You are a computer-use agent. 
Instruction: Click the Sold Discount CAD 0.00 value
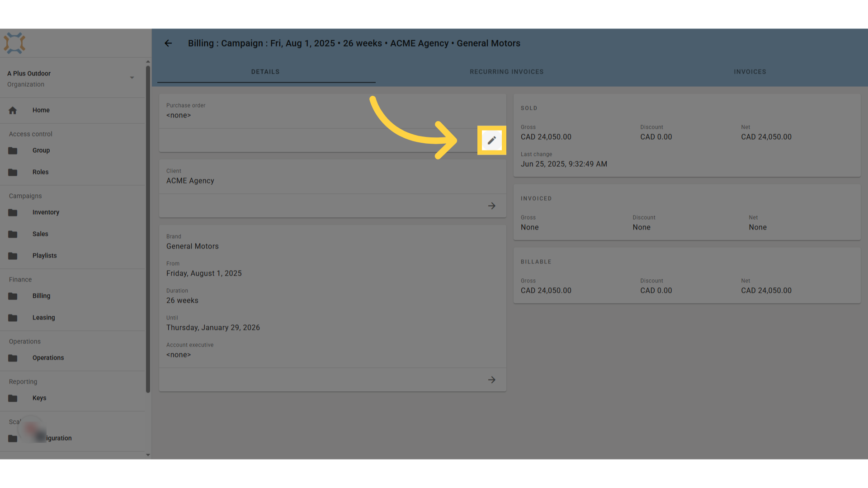coord(656,137)
